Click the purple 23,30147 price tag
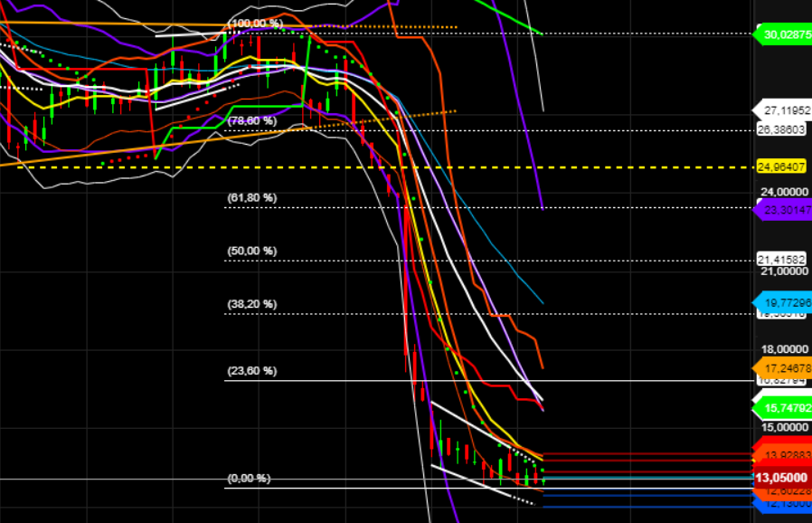Screen dimensions: 812x523 click(784, 210)
